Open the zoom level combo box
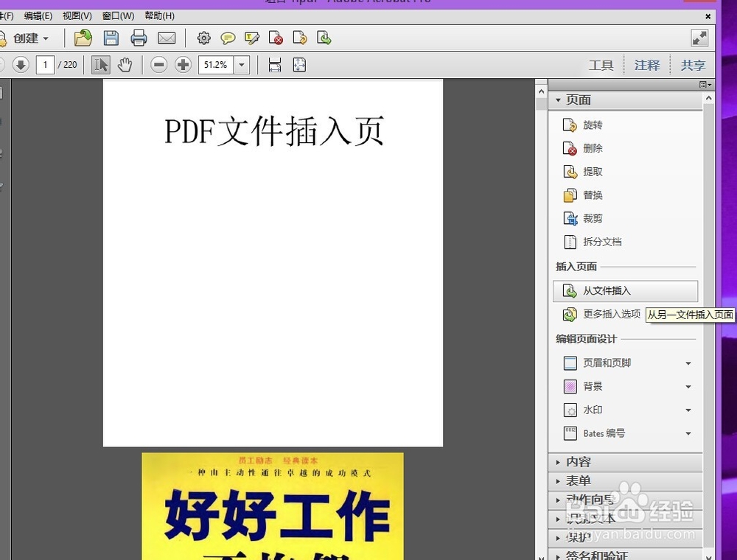Viewport: 737px width, 560px height. tap(240, 65)
